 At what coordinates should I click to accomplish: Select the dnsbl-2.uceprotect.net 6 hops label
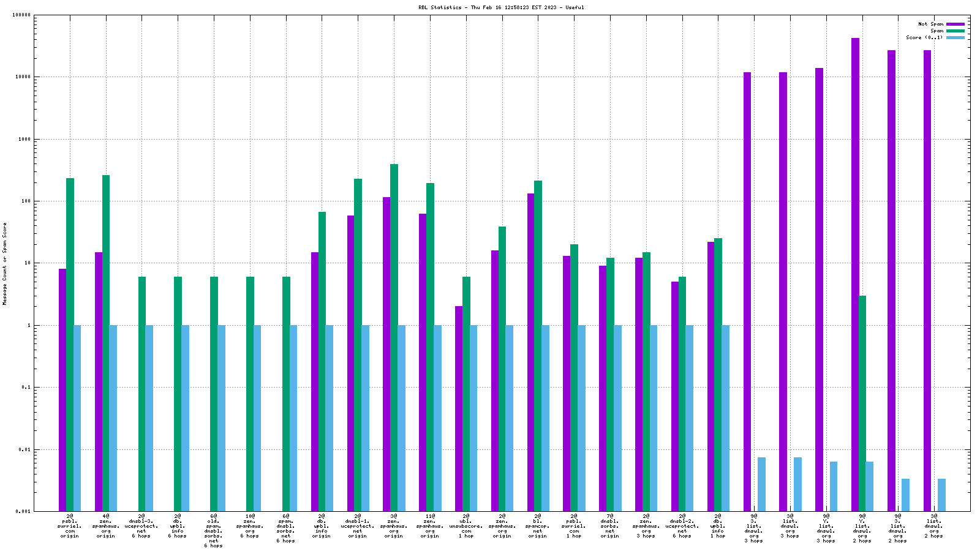pyautogui.click(x=682, y=526)
